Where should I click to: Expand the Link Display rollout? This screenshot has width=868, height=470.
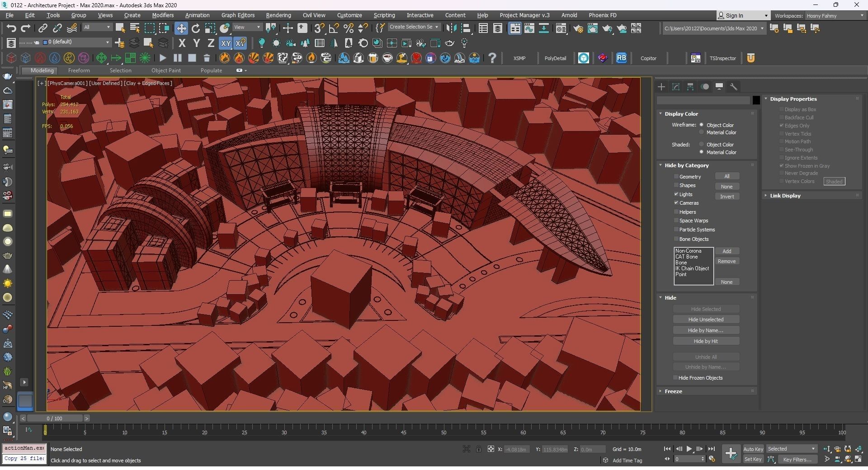(785, 196)
